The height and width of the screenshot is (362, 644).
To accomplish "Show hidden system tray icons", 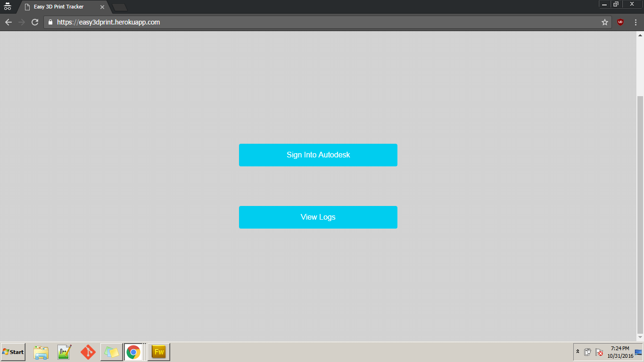I will pos(578,352).
